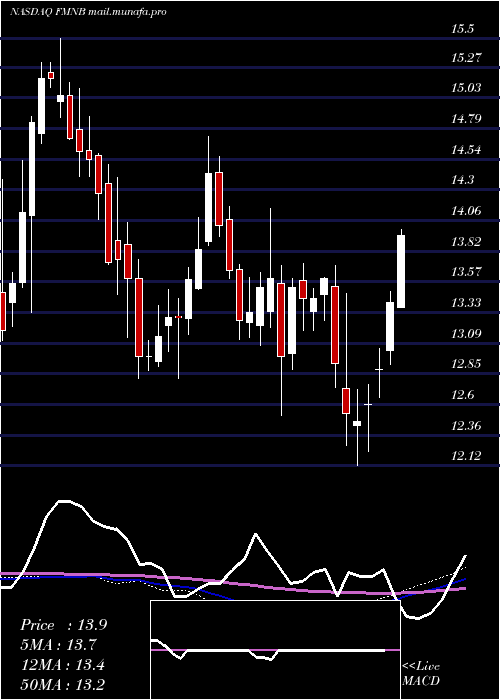Click the <<Live MACD label
This screenshot has width=500, height=700.
[421, 674]
